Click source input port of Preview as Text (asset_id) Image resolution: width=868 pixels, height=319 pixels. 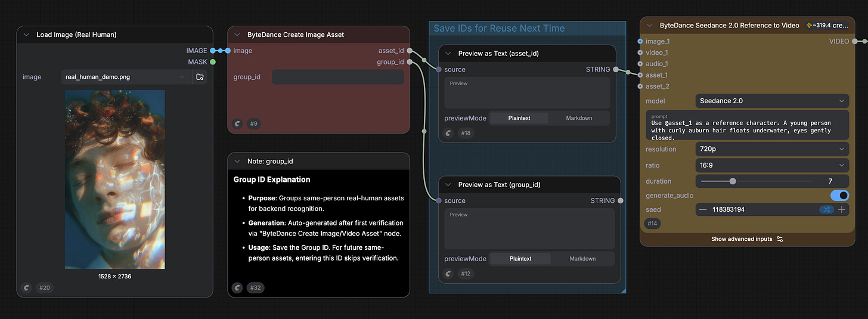coord(439,69)
